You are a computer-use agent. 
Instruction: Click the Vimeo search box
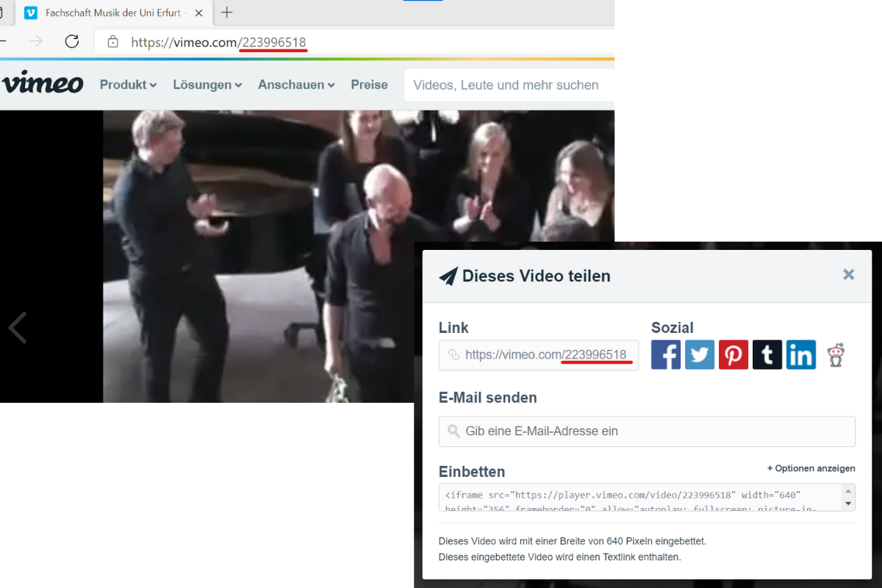[507, 85]
